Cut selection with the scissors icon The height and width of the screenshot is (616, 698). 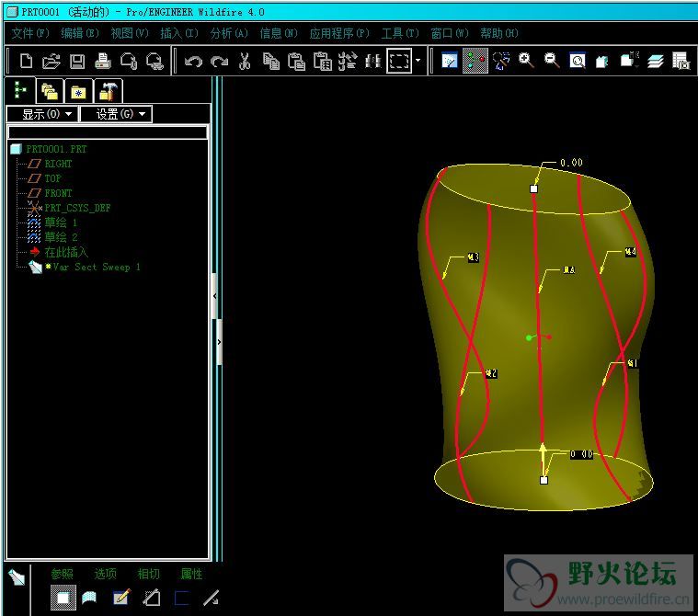coord(245,61)
